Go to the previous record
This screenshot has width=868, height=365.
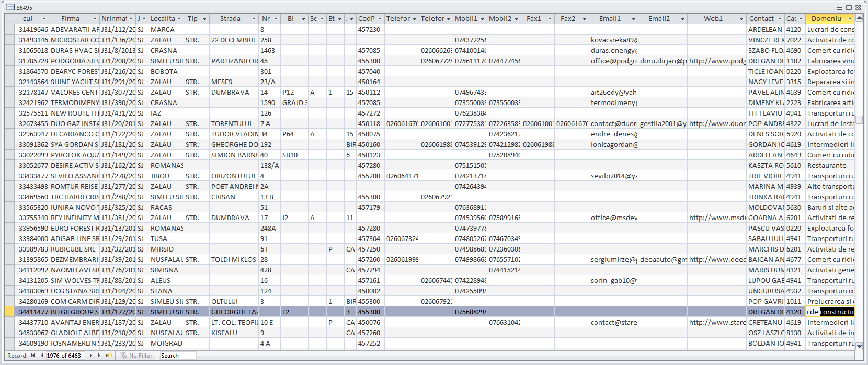tap(42, 356)
